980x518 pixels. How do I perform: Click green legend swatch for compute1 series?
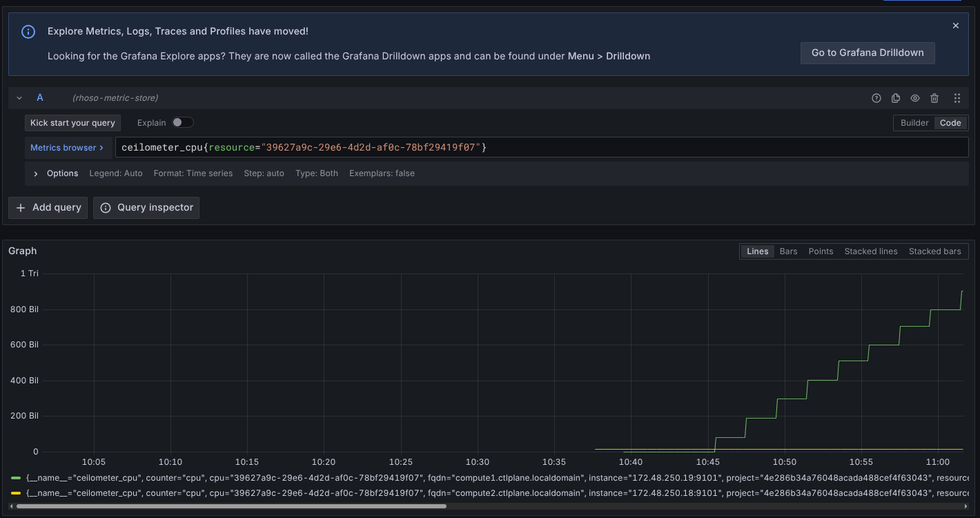pyautogui.click(x=16, y=477)
